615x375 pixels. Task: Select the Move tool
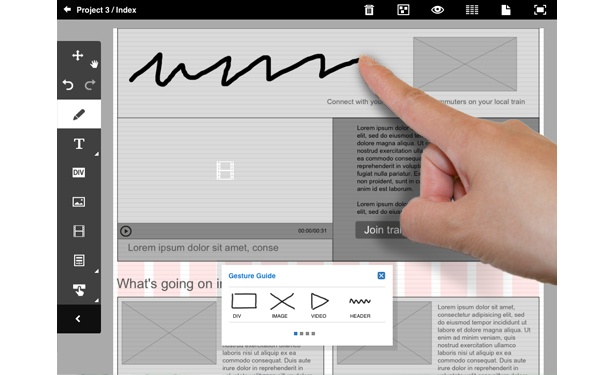(78, 55)
